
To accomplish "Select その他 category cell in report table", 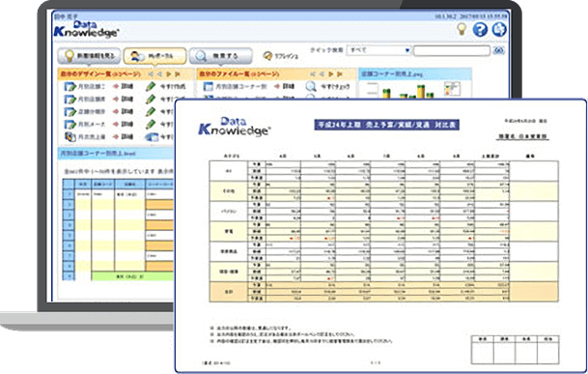I will (x=229, y=191).
